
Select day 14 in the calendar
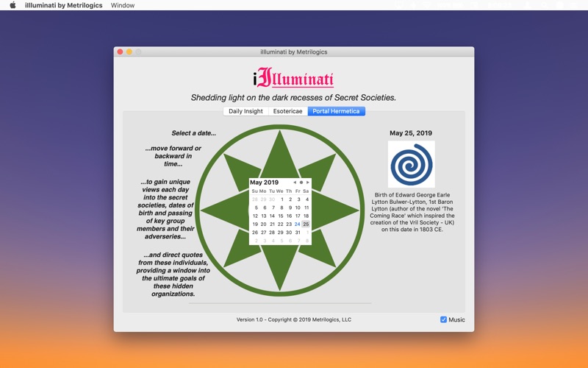272,216
